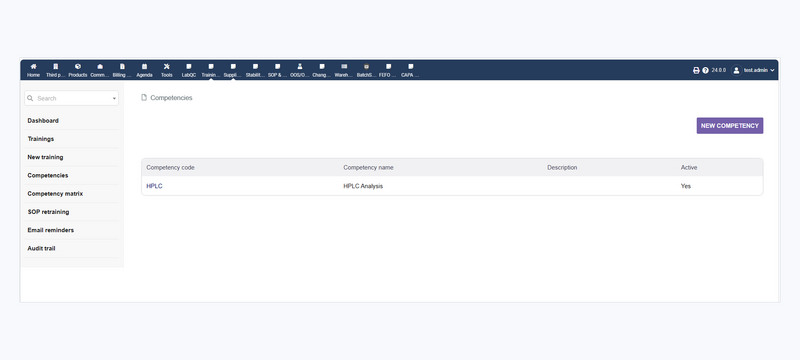The width and height of the screenshot is (800, 360).
Task: Open the Supplier module icon
Action: coord(233,66)
